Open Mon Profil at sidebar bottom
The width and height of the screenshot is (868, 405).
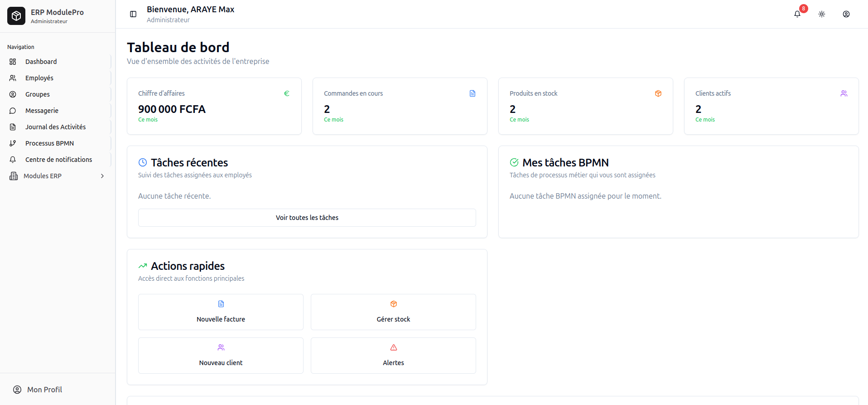pos(44,390)
